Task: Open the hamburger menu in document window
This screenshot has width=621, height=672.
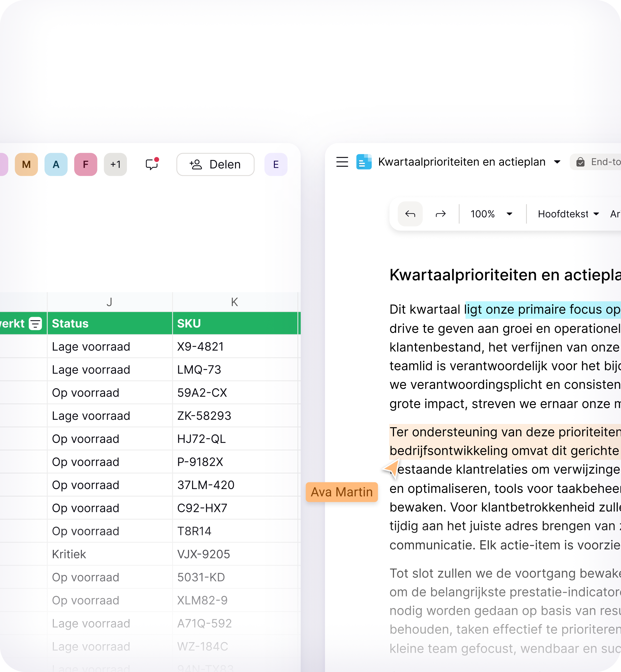Action: 342,162
